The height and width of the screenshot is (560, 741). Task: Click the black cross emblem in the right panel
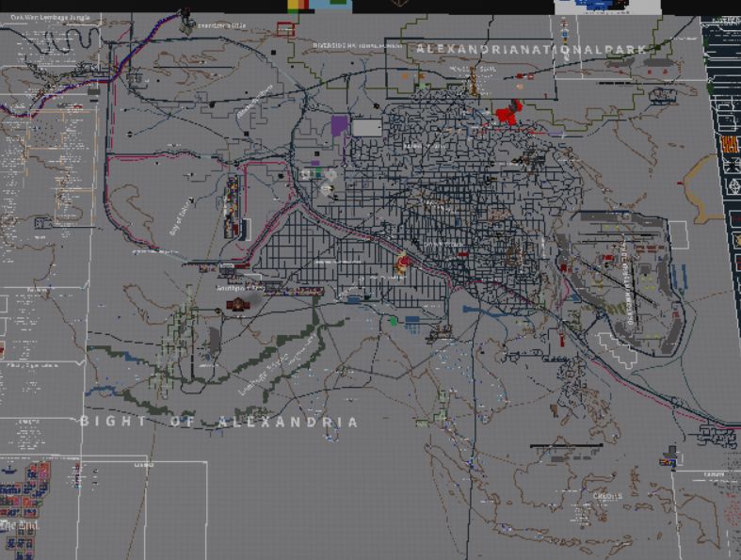click(731, 164)
